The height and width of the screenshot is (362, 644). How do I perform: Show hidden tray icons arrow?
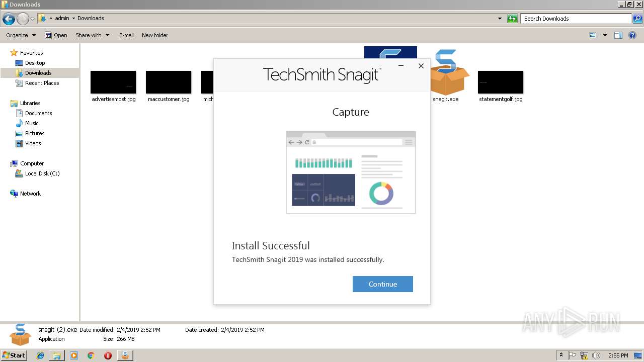coord(561,355)
